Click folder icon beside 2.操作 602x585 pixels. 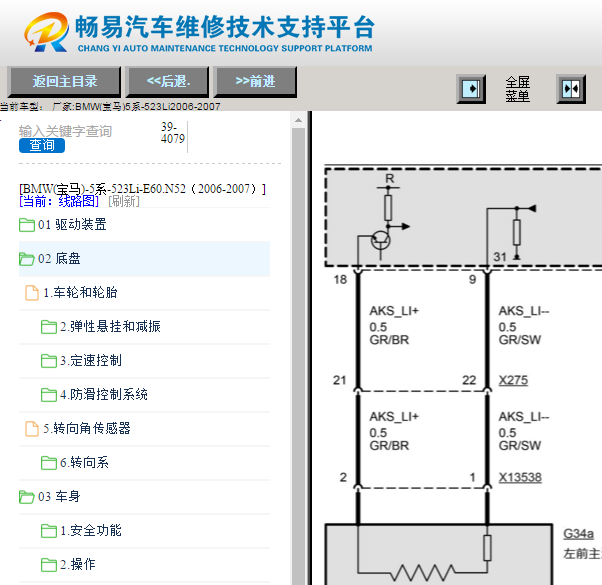[x=49, y=565]
